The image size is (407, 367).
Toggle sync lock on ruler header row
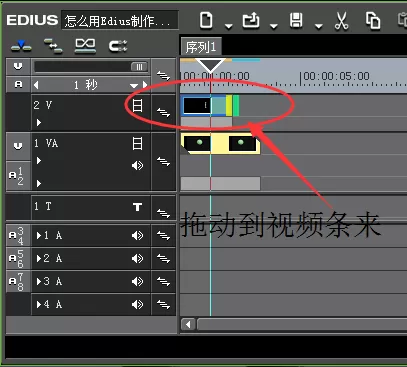pyautogui.click(x=163, y=75)
